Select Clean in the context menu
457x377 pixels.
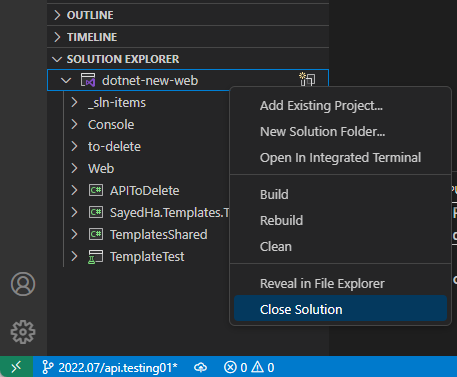coord(340,247)
